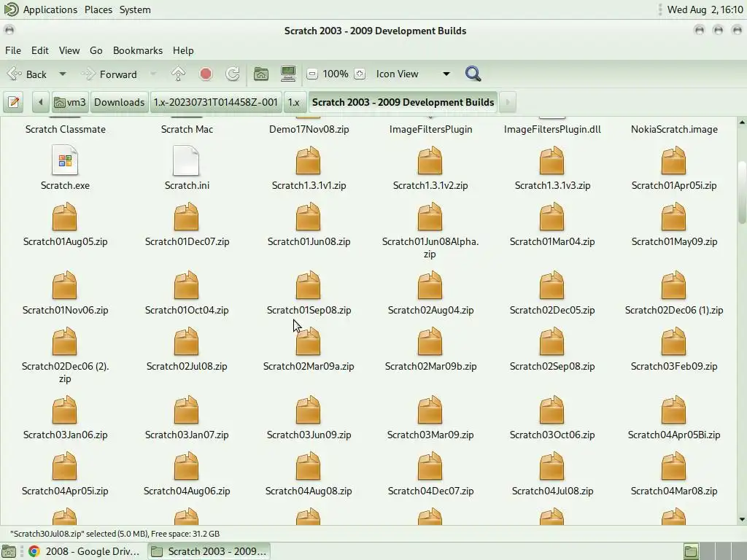
Task: Click the vertical scrollbar handle
Action: pos(742,192)
